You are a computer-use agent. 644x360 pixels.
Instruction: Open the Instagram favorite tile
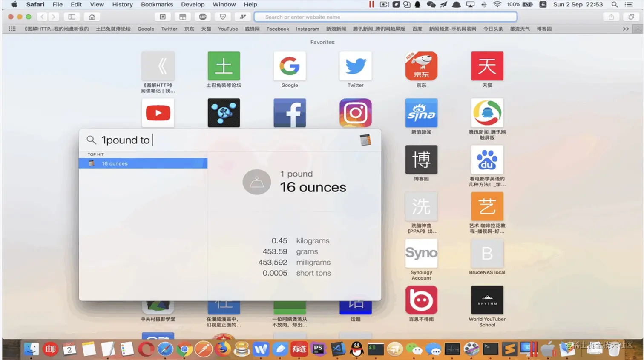click(x=356, y=113)
